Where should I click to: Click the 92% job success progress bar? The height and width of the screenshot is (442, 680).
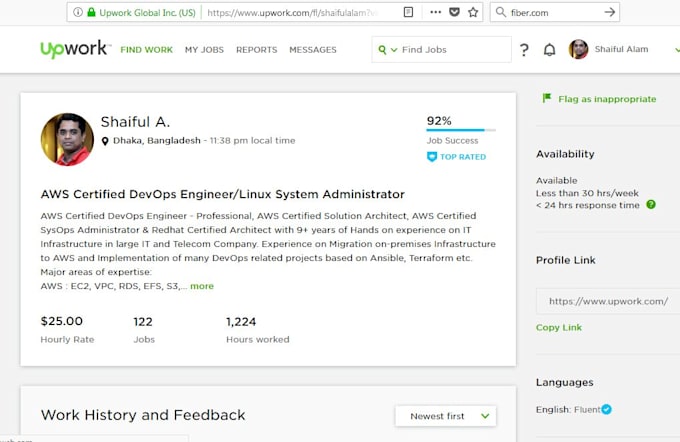[461, 130]
